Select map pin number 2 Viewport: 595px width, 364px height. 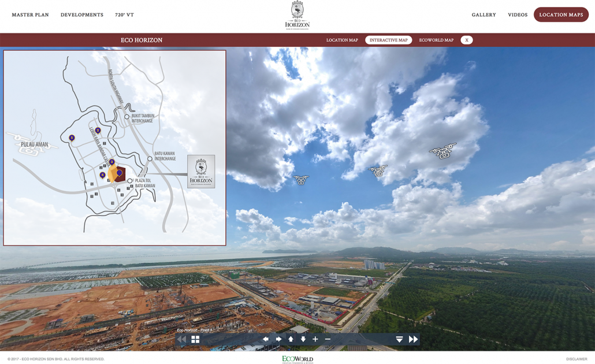pyautogui.click(x=98, y=131)
